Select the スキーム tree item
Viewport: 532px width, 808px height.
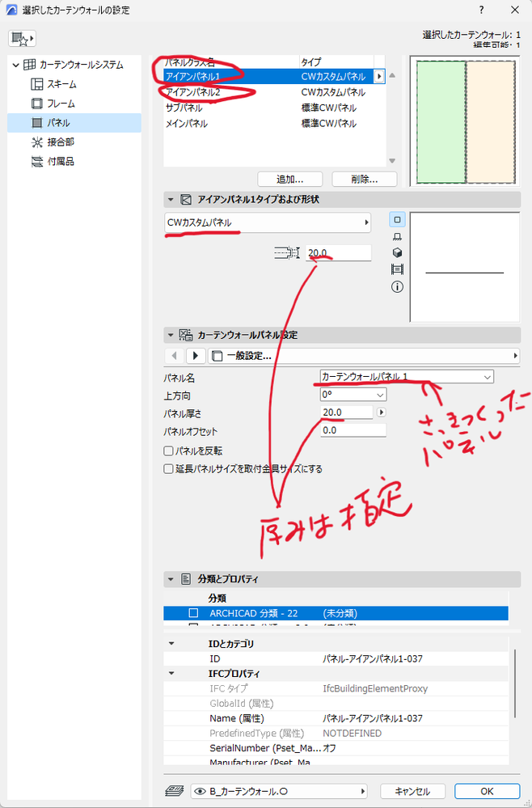point(53,84)
